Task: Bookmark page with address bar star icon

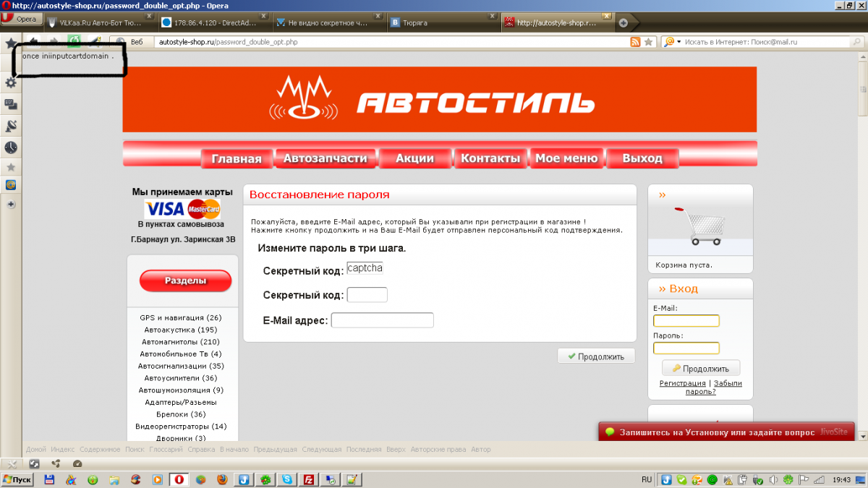Action: tap(649, 42)
